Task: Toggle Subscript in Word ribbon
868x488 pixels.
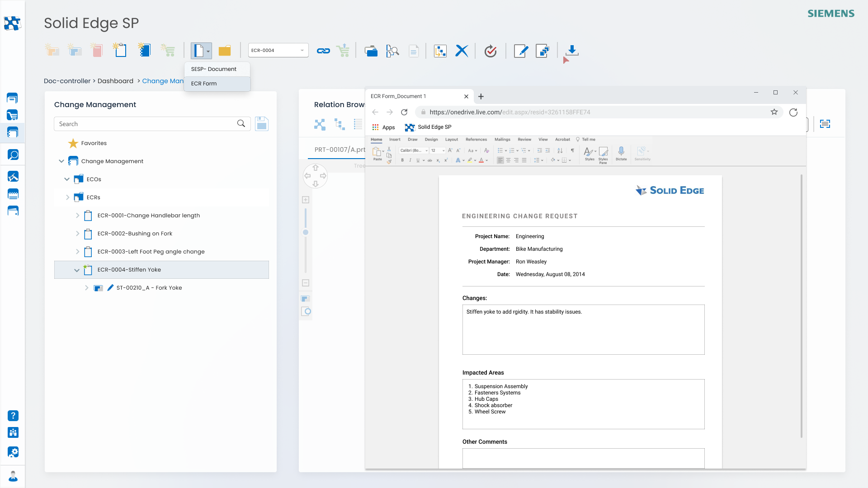Action: point(438,160)
